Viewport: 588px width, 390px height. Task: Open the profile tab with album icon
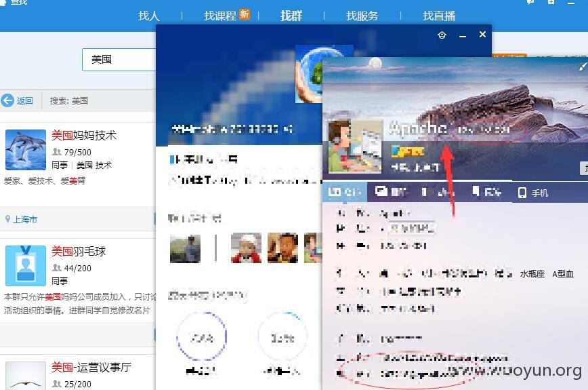coord(391,192)
